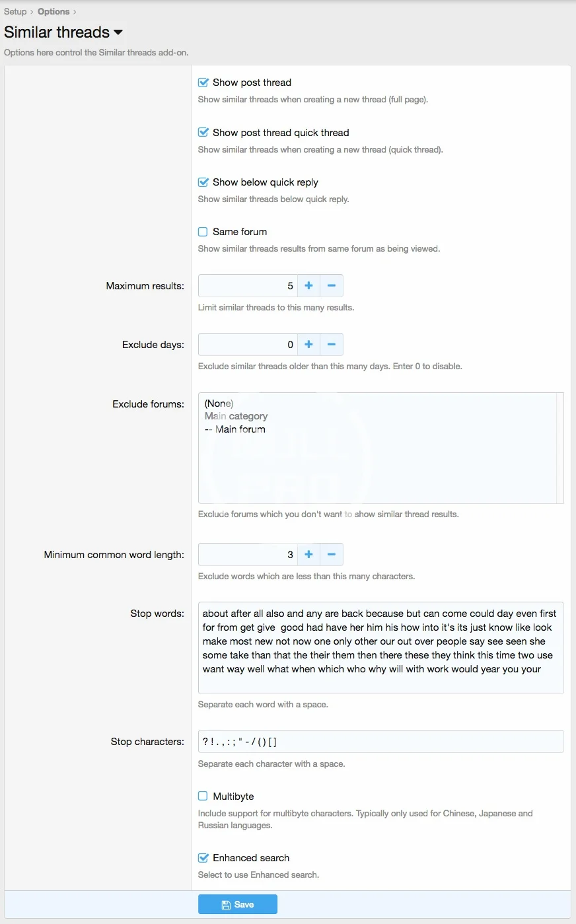Click into the Stop words text area
576x924 pixels.
tap(380, 647)
